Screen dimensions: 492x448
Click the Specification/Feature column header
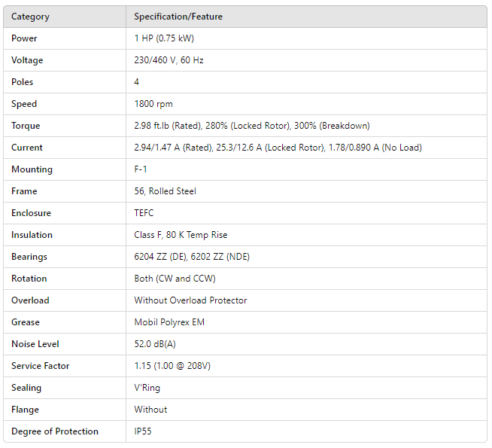click(x=178, y=17)
